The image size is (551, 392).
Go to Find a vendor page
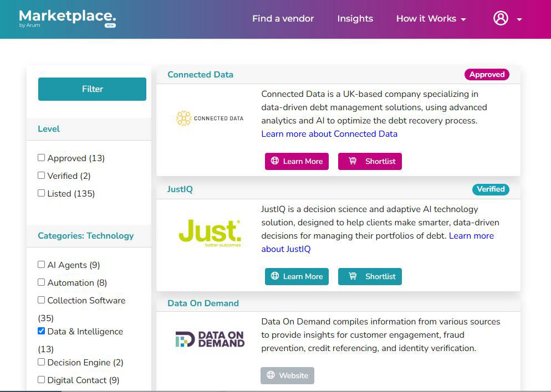tap(283, 19)
